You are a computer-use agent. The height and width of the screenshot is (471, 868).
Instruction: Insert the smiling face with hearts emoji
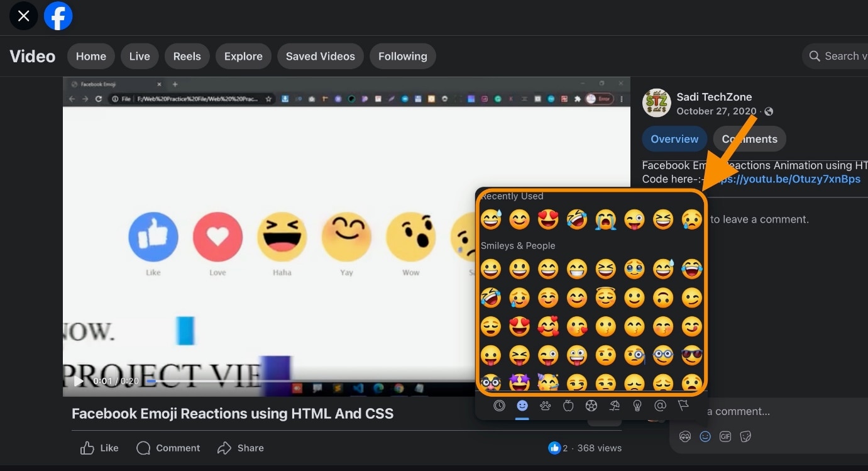tap(548, 326)
